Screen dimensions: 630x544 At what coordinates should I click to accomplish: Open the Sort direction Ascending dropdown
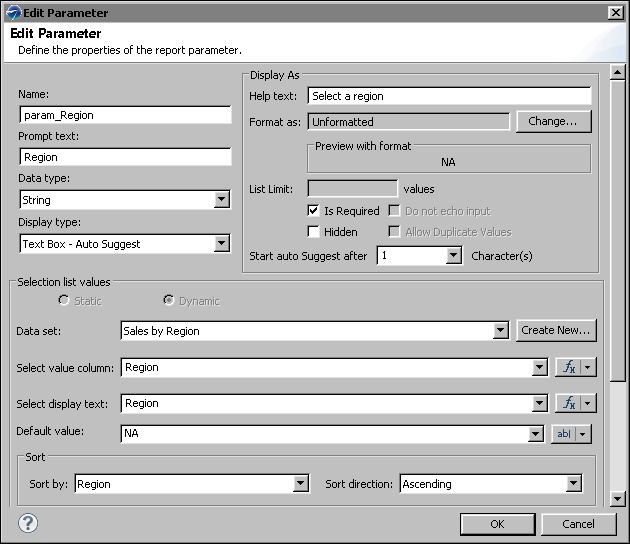(574, 483)
